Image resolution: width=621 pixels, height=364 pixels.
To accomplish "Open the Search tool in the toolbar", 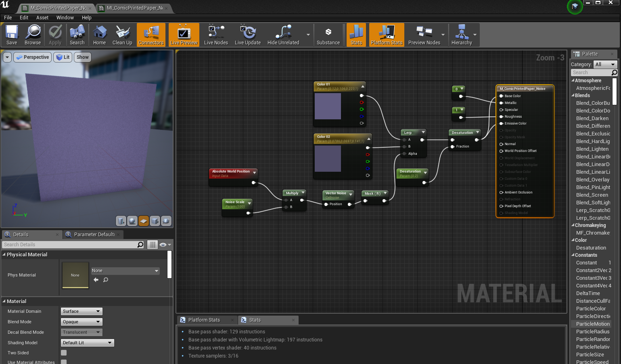I will click(77, 35).
